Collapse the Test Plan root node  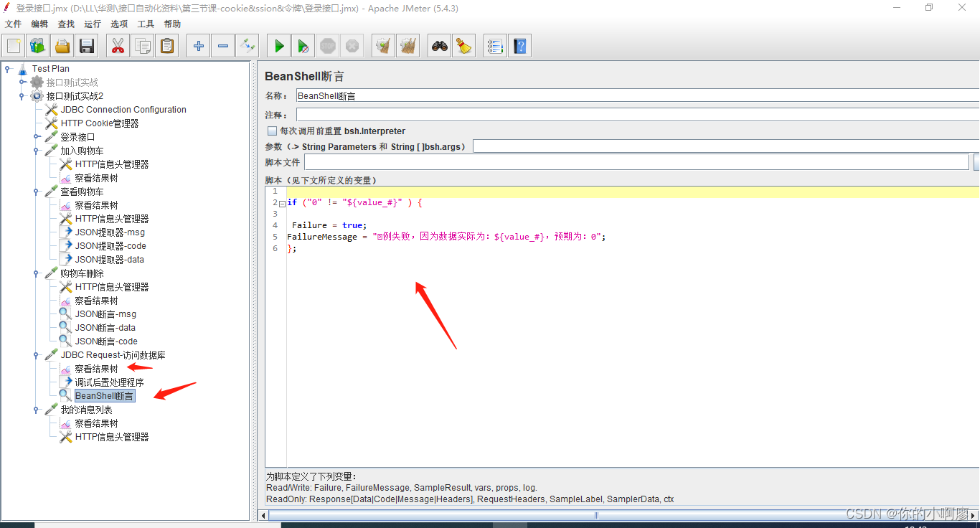click(8, 69)
